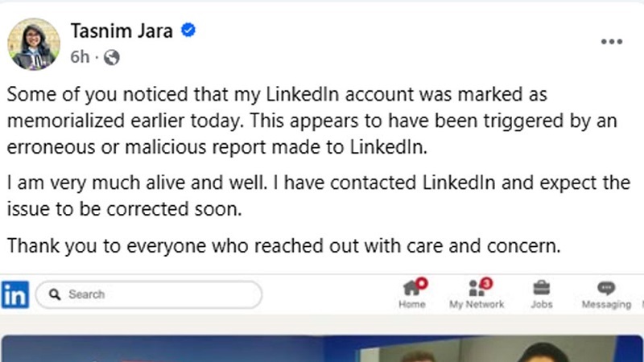
Task: Click the "My Network" text label
Action: point(477,304)
